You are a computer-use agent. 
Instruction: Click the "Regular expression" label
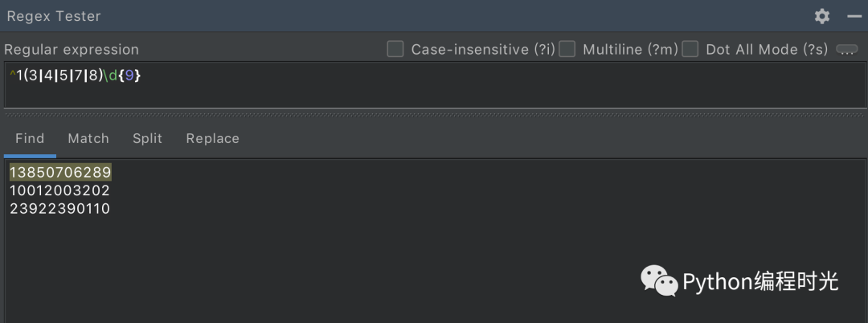coord(72,50)
